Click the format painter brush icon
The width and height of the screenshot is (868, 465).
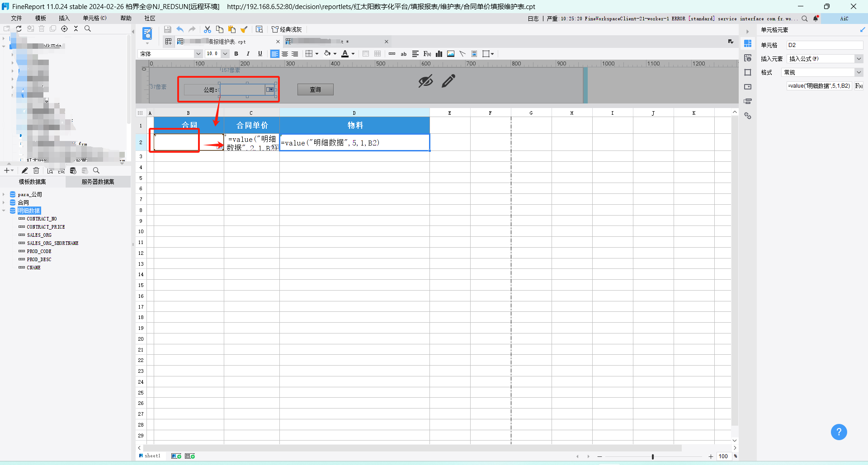pos(244,29)
